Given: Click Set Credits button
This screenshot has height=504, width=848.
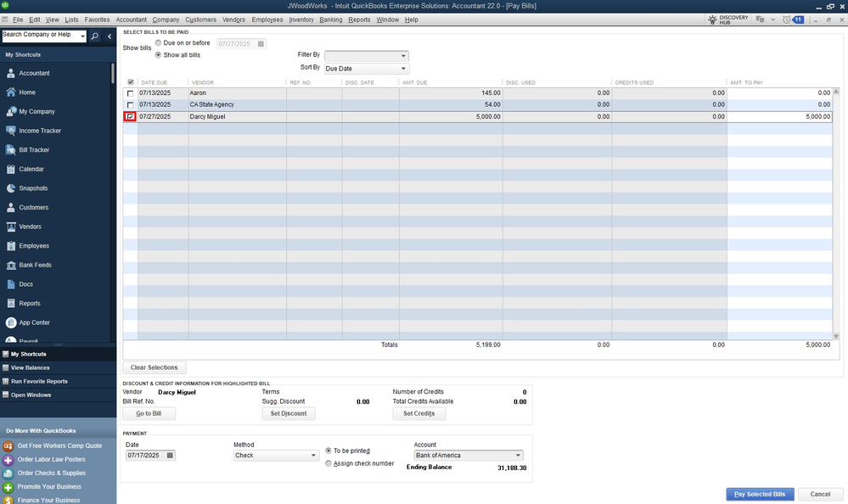Looking at the screenshot, I should pyautogui.click(x=419, y=414).
